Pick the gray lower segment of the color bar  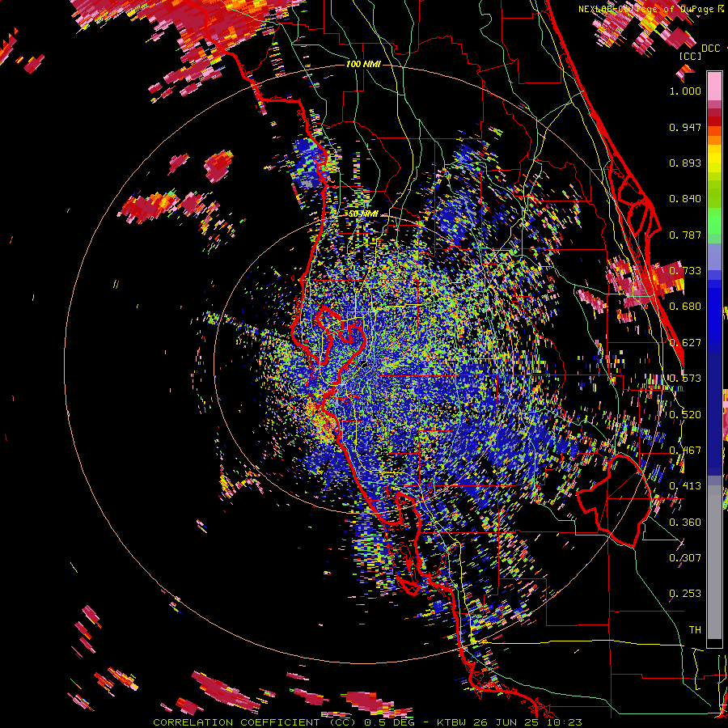point(714,562)
